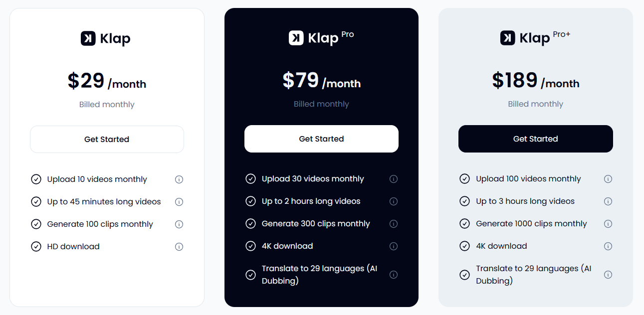Viewport: 644px width, 315px height.
Task: Click info icon for Upload 100 videos monthly
Action: tap(608, 179)
